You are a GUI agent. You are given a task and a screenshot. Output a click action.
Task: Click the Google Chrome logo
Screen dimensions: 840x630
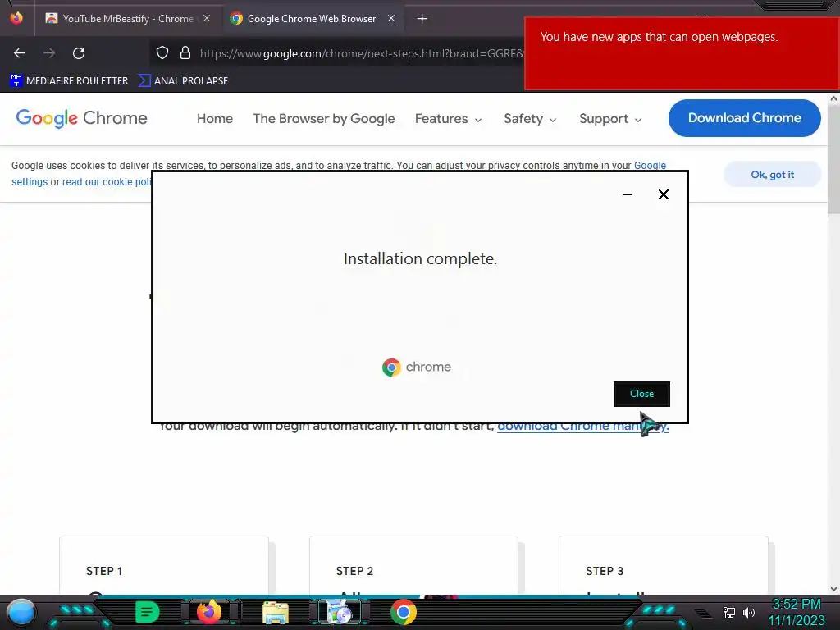click(x=81, y=118)
